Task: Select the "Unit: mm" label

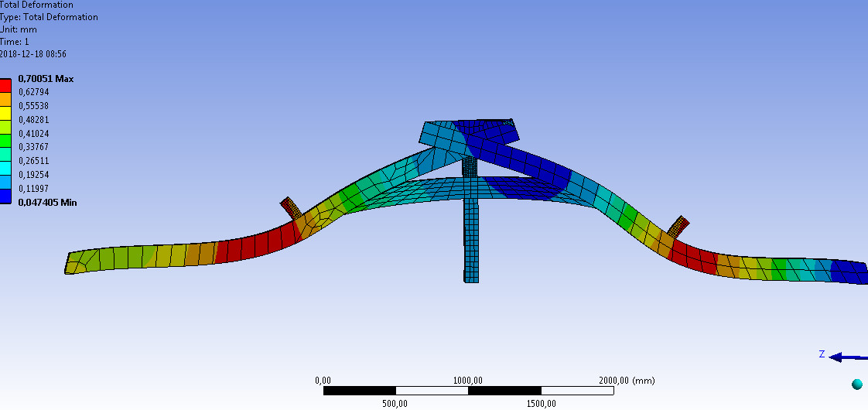Action: [x=19, y=29]
